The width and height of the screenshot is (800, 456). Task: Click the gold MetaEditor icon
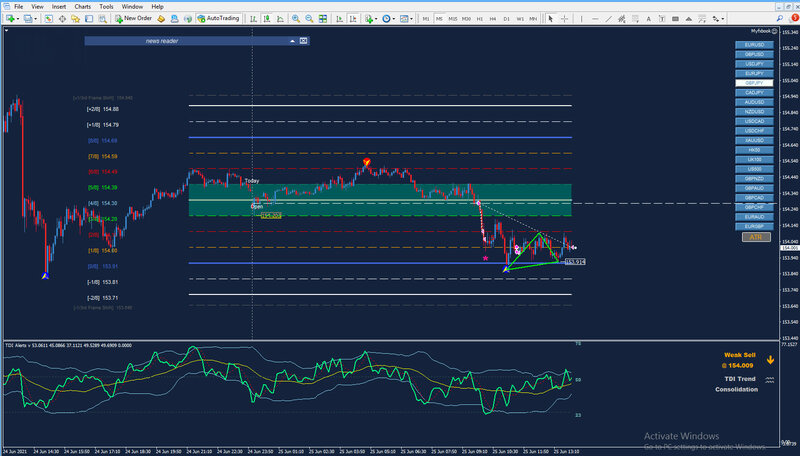(161, 19)
